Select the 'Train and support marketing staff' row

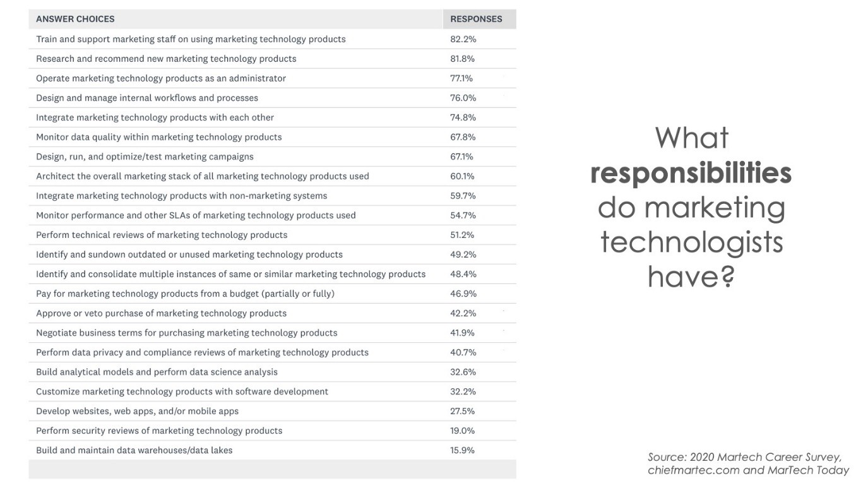click(x=191, y=39)
